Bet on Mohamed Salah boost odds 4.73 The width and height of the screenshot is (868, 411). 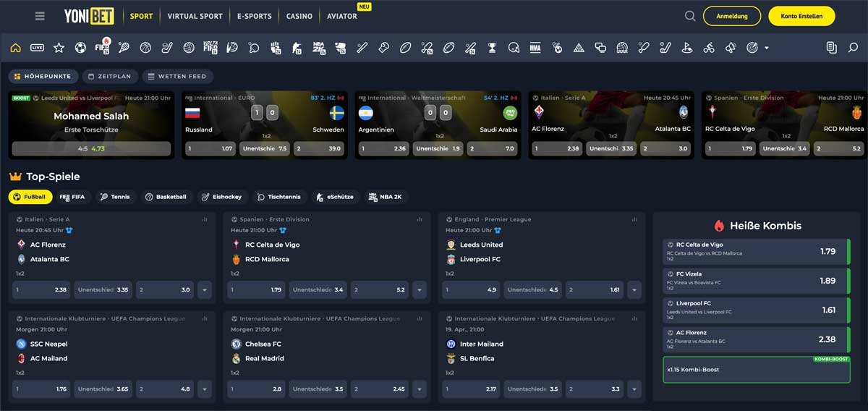(x=91, y=148)
